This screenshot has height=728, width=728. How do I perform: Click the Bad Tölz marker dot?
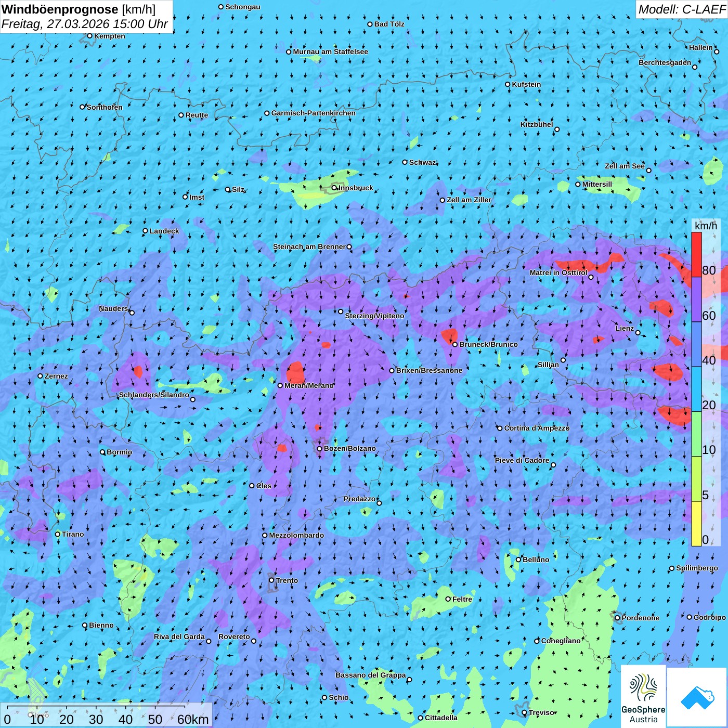370,24
